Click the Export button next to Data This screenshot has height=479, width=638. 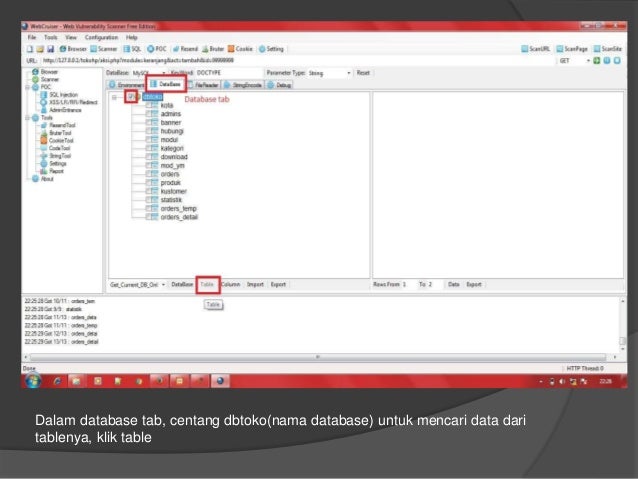click(x=474, y=284)
